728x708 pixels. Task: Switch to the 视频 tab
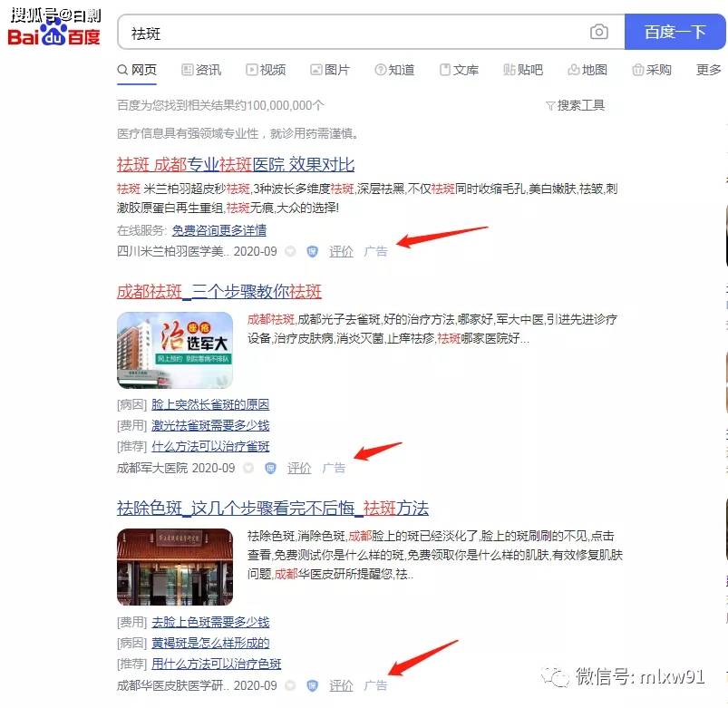click(266, 70)
